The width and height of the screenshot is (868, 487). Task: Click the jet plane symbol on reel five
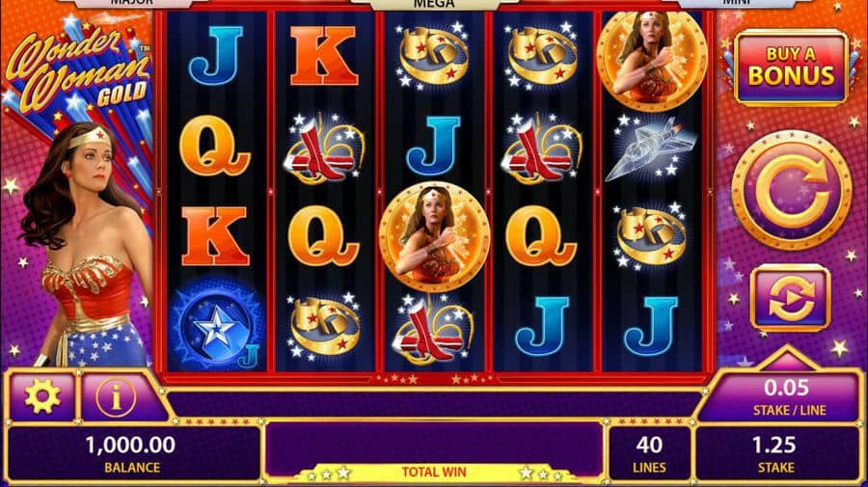(650, 149)
